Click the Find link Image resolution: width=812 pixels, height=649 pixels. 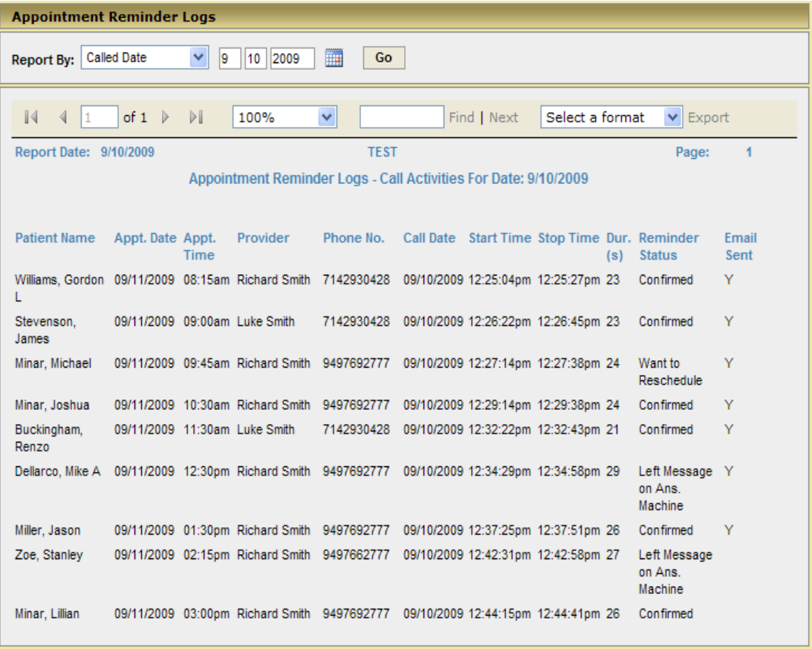(461, 117)
